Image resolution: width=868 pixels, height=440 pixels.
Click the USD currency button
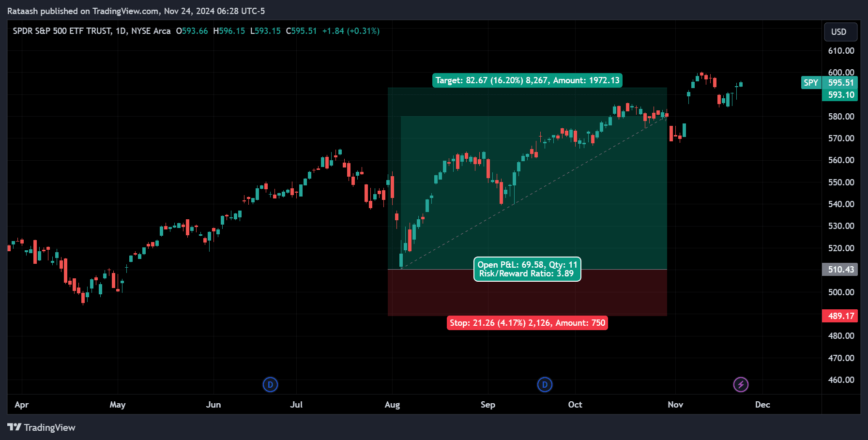pyautogui.click(x=841, y=32)
